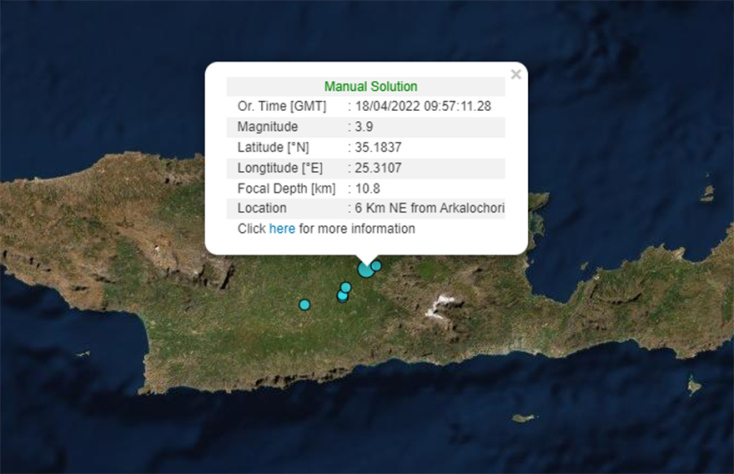Click the white snow-capped mountain area on the map
734x474 pixels.
point(441,306)
